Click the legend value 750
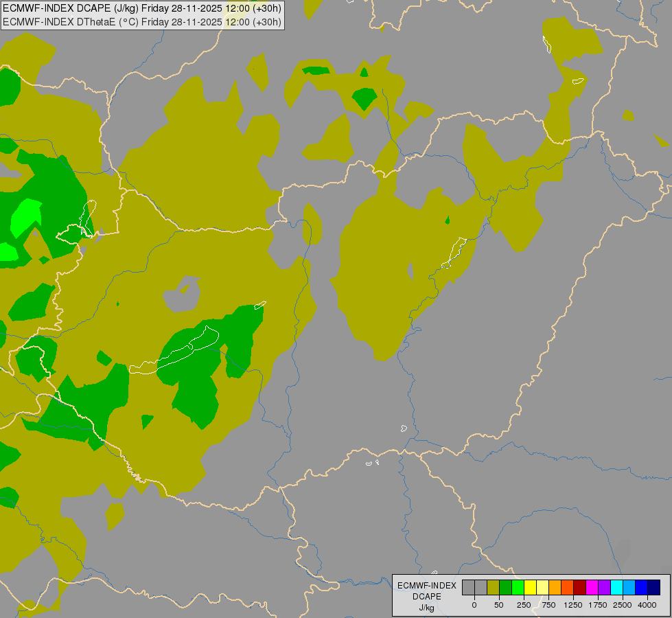672x618 pixels. [x=548, y=605]
